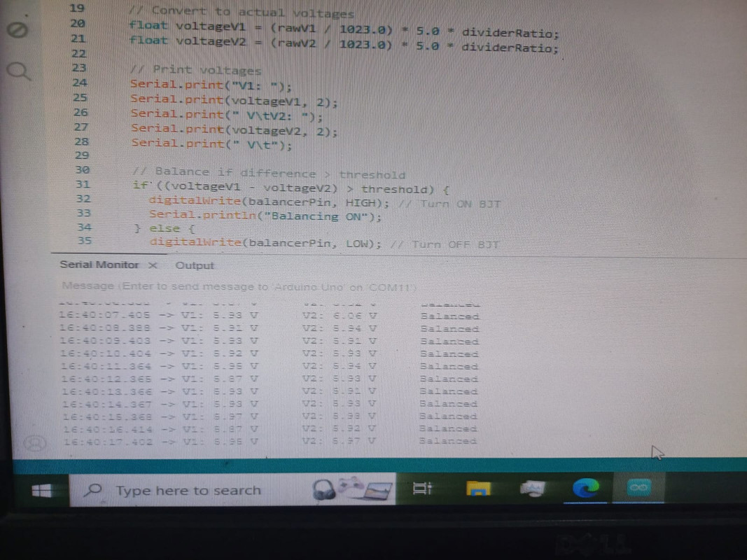The image size is (747, 560).
Task: Click the Windows Start button
Action: [41, 490]
